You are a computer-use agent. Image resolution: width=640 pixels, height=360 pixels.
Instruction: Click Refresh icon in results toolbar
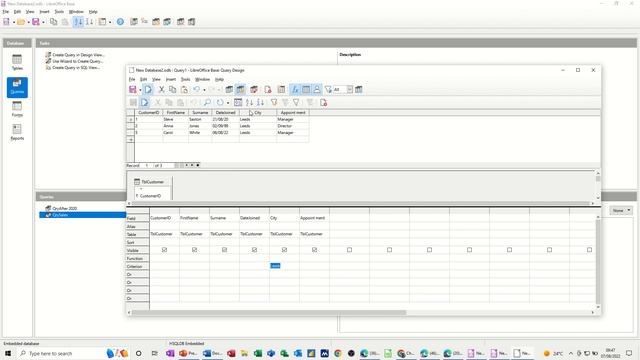[x=220, y=102]
